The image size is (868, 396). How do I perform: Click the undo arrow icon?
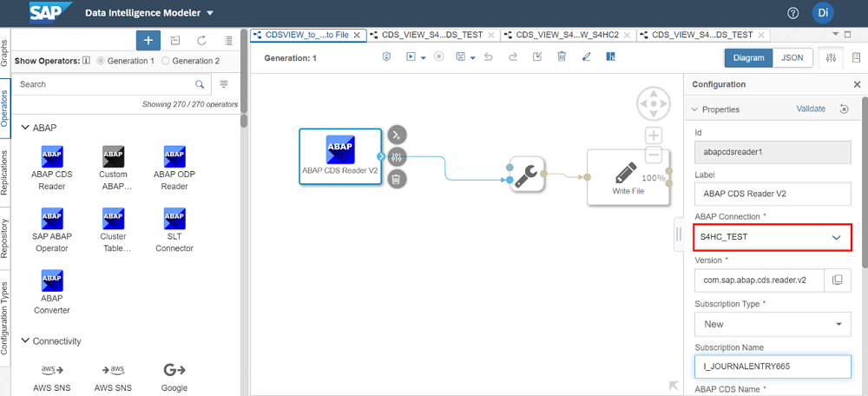(488, 56)
